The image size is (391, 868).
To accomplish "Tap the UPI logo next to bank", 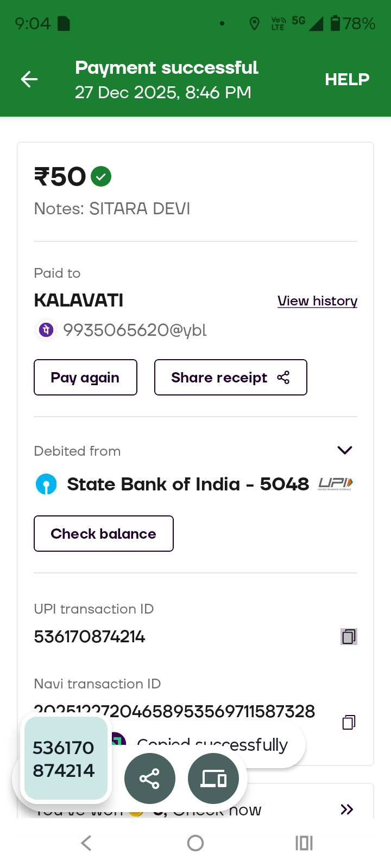I will [336, 484].
